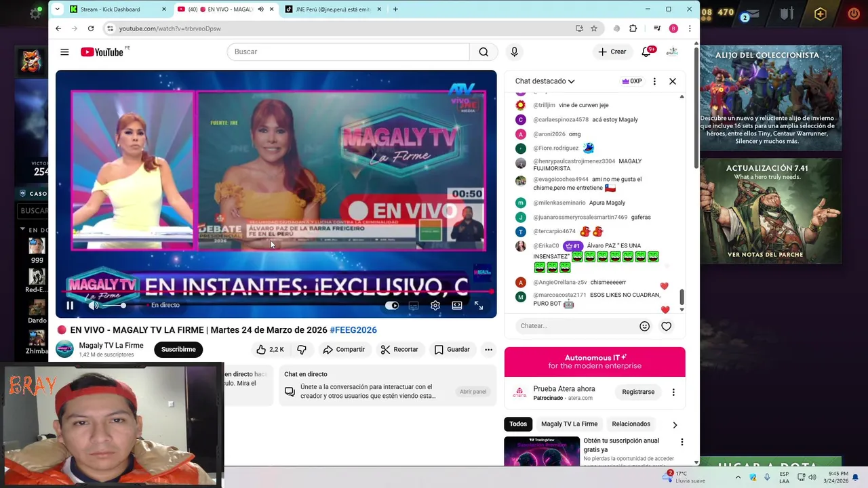Switch to the JNE Perú TikTok tab
The height and width of the screenshot is (488, 868).
pyautogui.click(x=332, y=9)
